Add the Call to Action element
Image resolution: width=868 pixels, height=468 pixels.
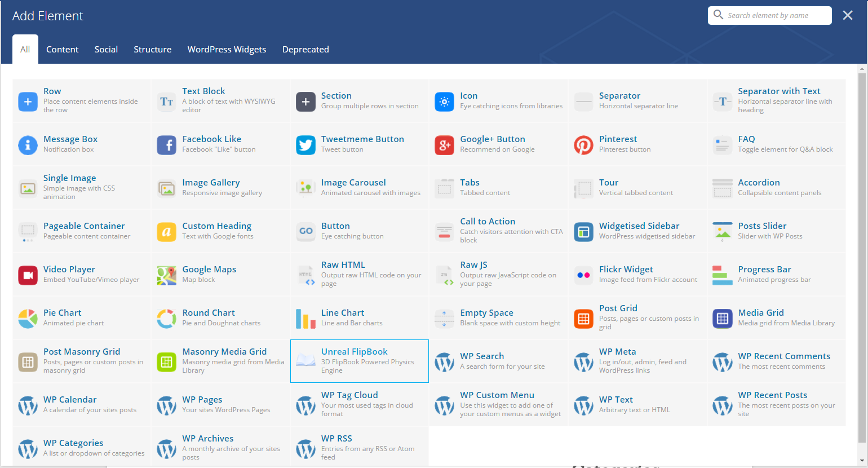499,231
